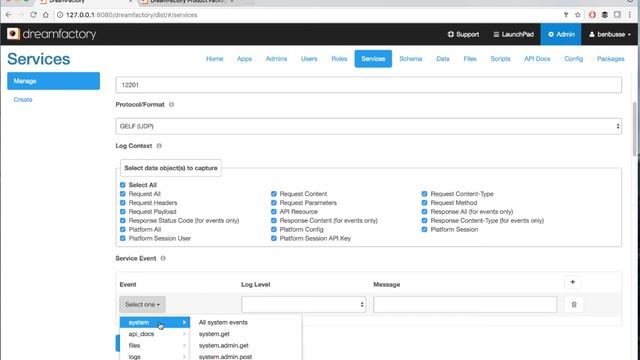Switch to the Files tab
Viewport: 640px width, 360px height.
click(x=470, y=59)
